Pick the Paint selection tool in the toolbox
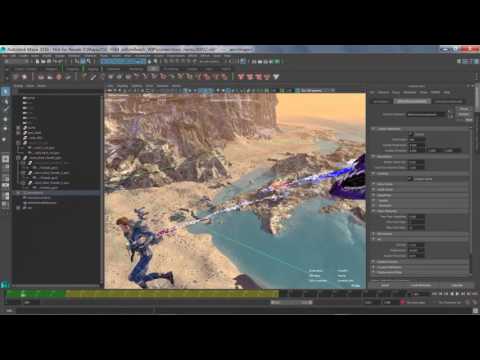480x360 pixels. [x=5, y=109]
